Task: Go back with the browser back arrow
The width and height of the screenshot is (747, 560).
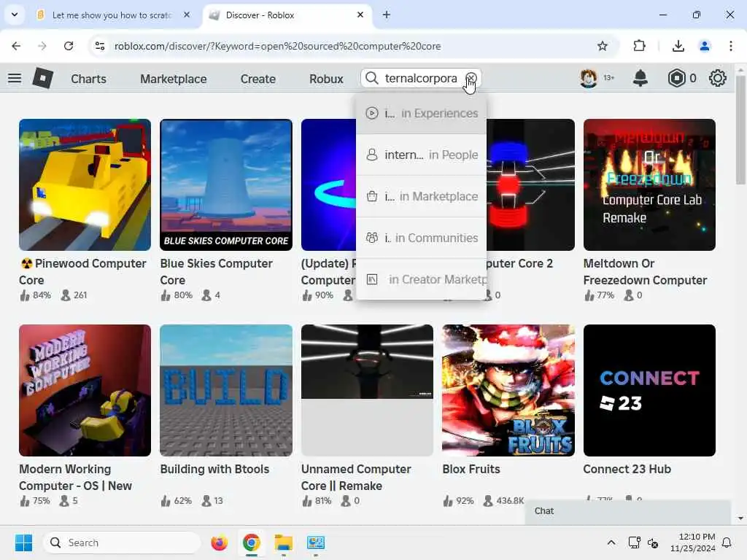Action: click(x=16, y=46)
